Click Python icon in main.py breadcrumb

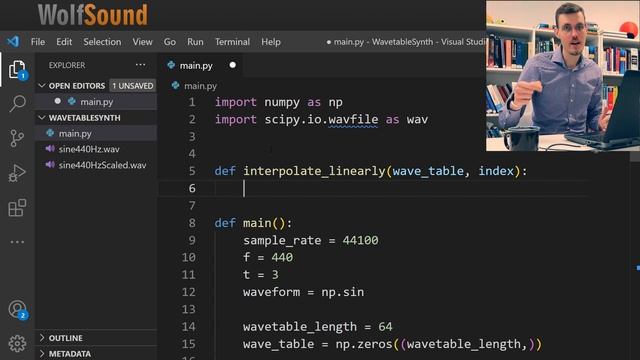tap(176, 85)
